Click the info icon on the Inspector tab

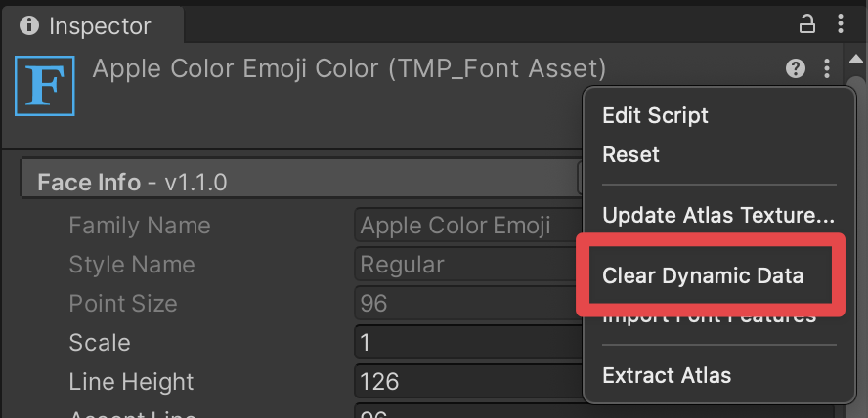click(x=29, y=25)
